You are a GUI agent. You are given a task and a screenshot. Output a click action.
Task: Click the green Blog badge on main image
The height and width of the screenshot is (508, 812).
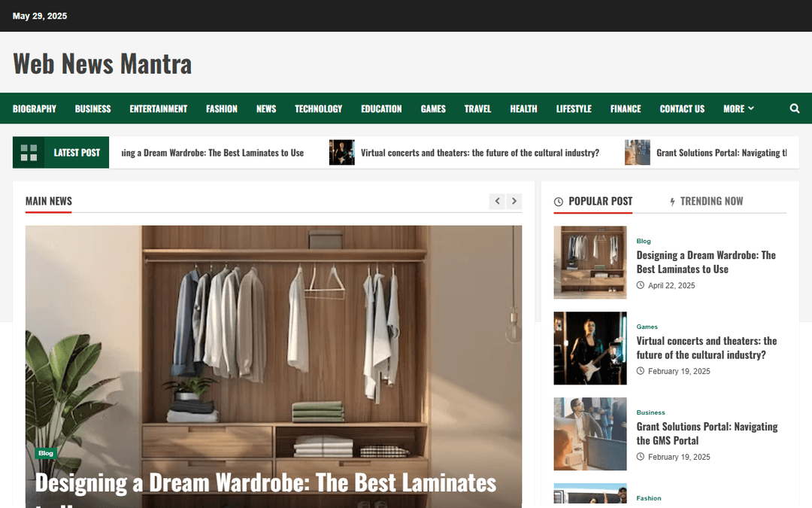pyautogui.click(x=46, y=453)
